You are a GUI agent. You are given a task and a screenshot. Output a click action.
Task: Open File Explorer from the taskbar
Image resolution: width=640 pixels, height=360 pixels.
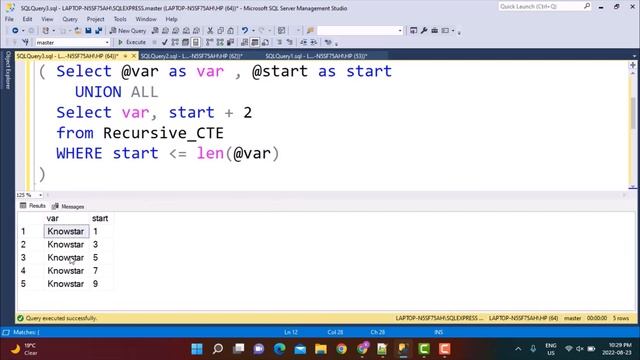[x=321, y=349]
